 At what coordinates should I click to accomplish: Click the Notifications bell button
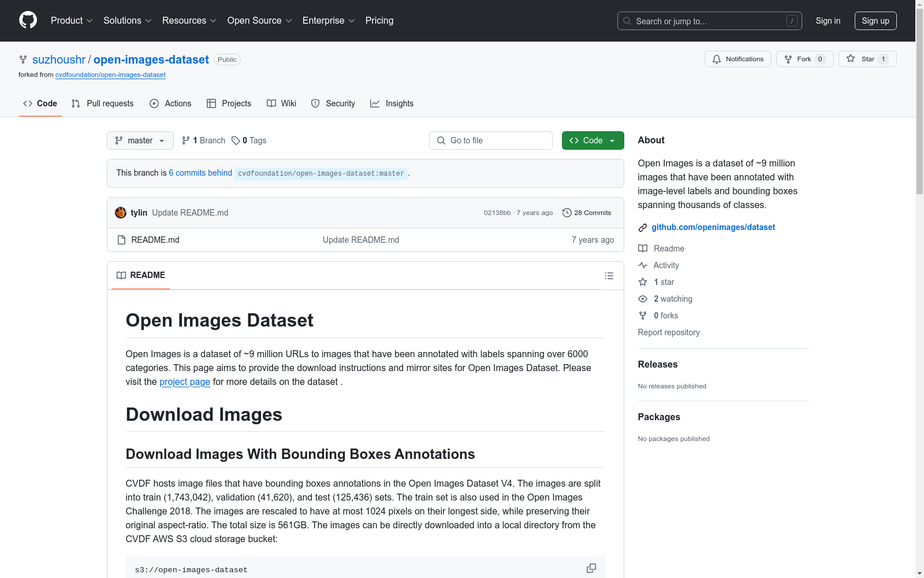pos(737,59)
